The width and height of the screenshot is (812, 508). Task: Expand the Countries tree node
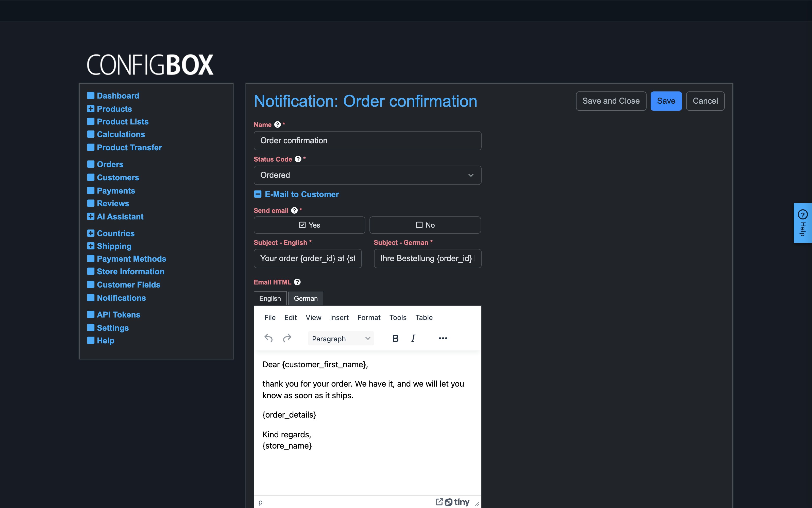click(91, 233)
